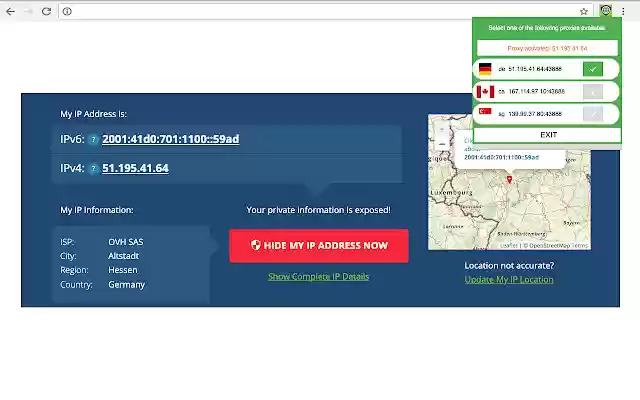The image size is (640, 400).
Task: Click the 'de 51.195.41.64:43888' proxy text
Action: point(530,69)
